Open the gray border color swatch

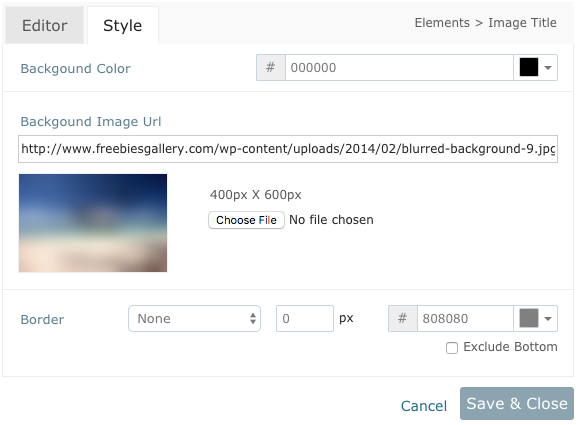pyautogui.click(x=528, y=318)
